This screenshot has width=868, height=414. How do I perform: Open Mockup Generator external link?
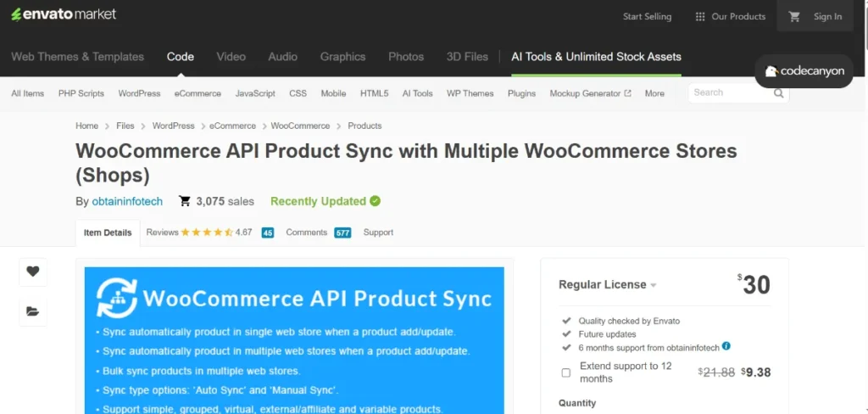click(x=590, y=93)
